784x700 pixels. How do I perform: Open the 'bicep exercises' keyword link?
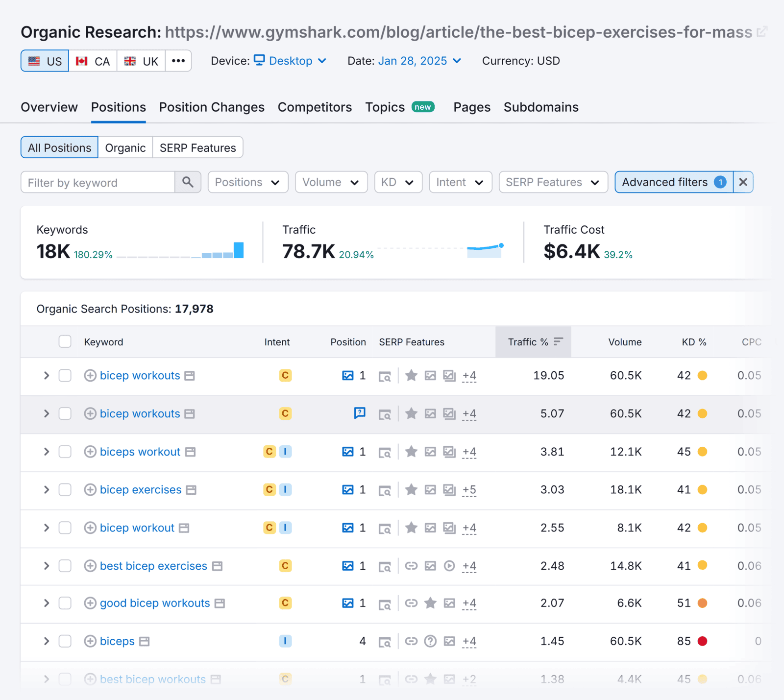140,489
